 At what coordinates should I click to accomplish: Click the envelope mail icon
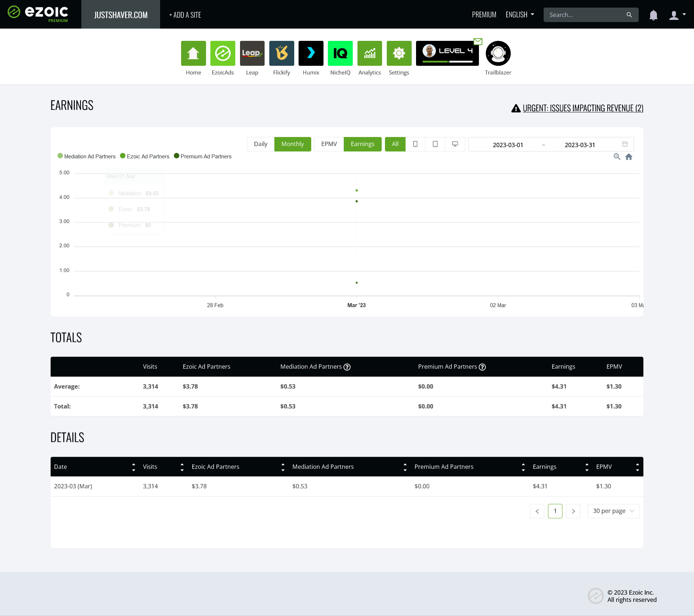[x=478, y=42]
